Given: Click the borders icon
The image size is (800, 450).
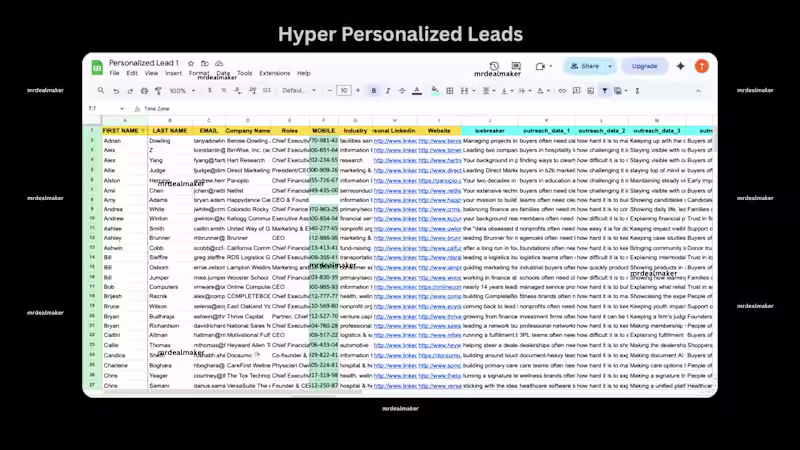Looking at the screenshot, I should (449, 91).
